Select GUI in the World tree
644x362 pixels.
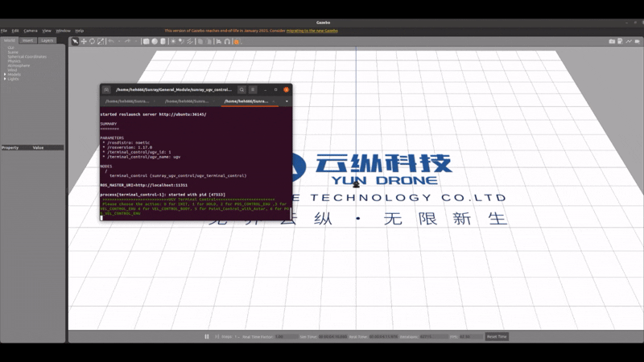10,47
